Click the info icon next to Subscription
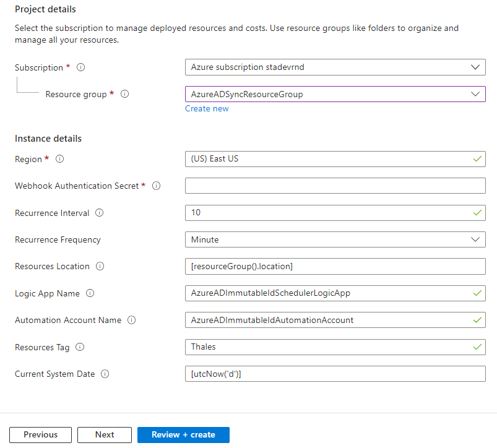This screenshot has height=448, width=497. (81, 67)
